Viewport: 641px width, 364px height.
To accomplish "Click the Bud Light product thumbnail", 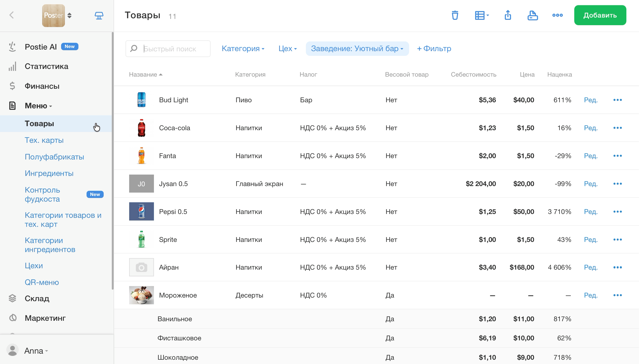I will click(142, 100).
